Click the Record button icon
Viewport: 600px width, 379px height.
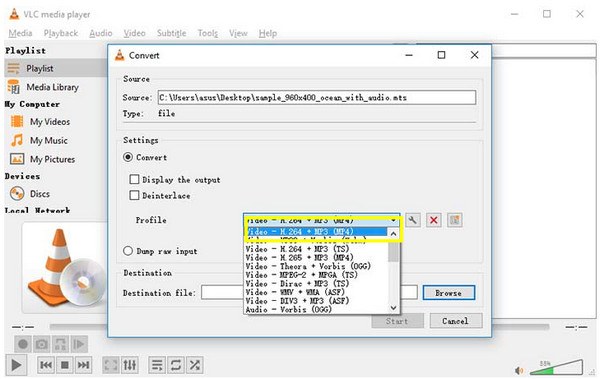(x=23, y=344)
